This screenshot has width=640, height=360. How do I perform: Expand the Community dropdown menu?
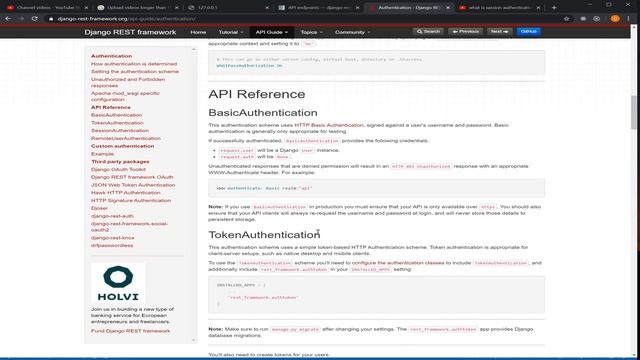[352, 32]
